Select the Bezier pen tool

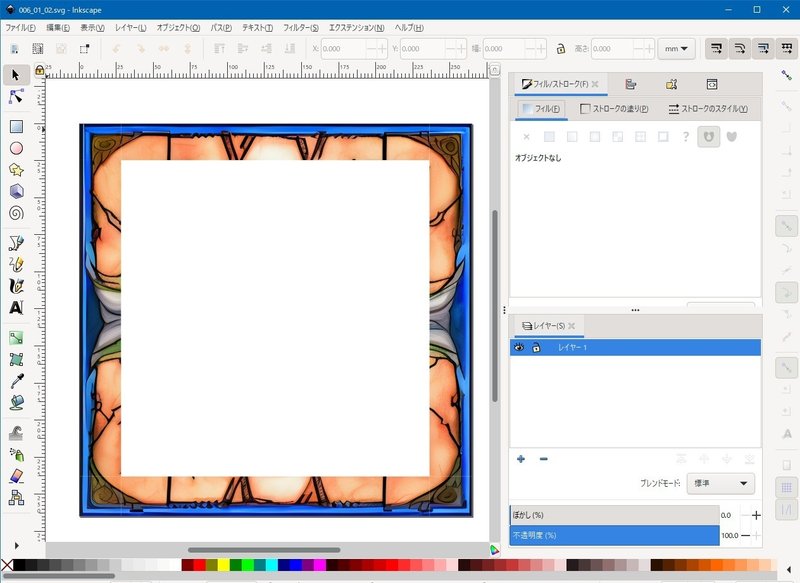click(x=16, y=243)
